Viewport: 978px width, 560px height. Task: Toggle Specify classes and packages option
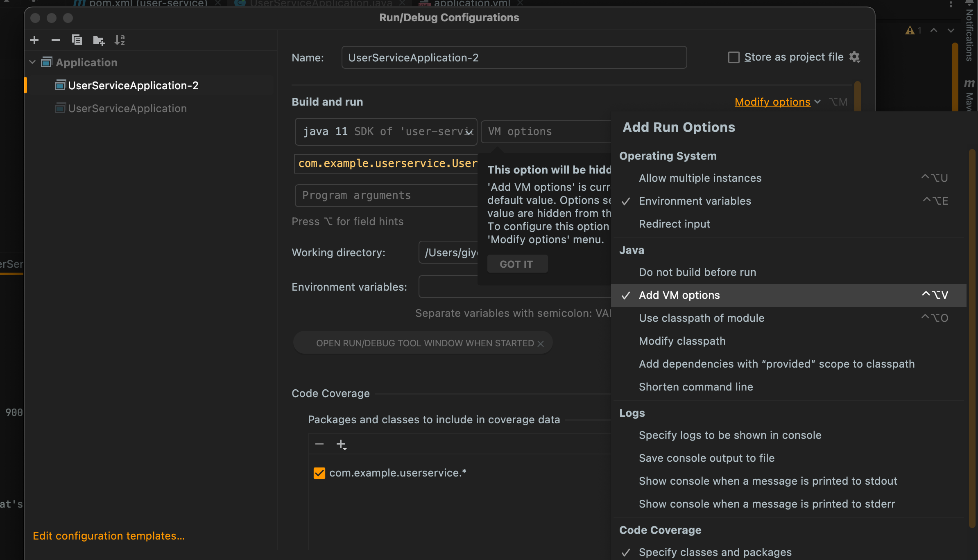pos(789,552)
